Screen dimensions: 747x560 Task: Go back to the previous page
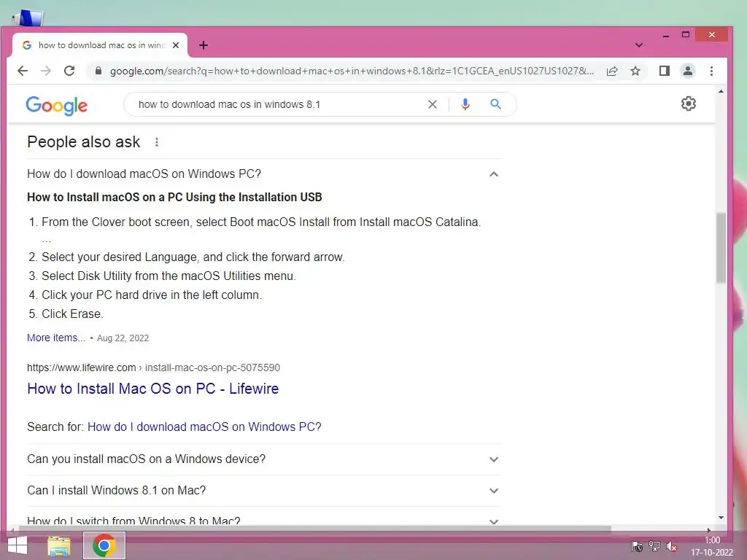click(23, 71)
